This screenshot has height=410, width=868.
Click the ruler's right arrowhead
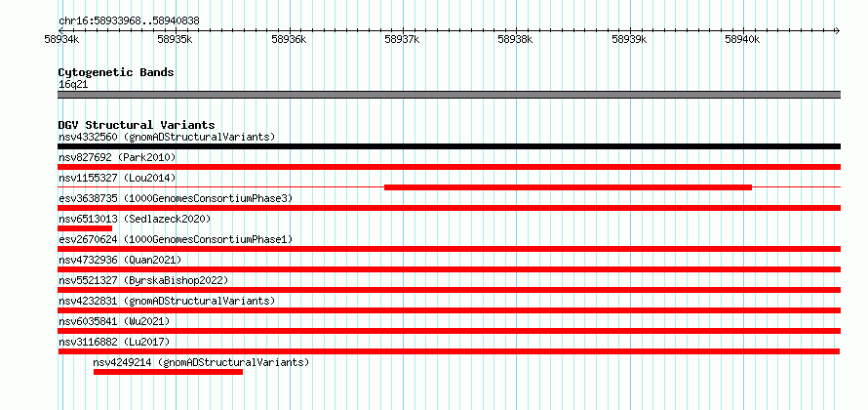[838, 30]
